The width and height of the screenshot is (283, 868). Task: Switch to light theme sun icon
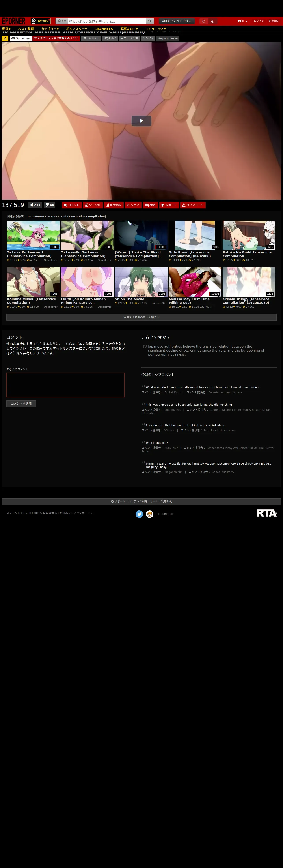coord(204,21)
